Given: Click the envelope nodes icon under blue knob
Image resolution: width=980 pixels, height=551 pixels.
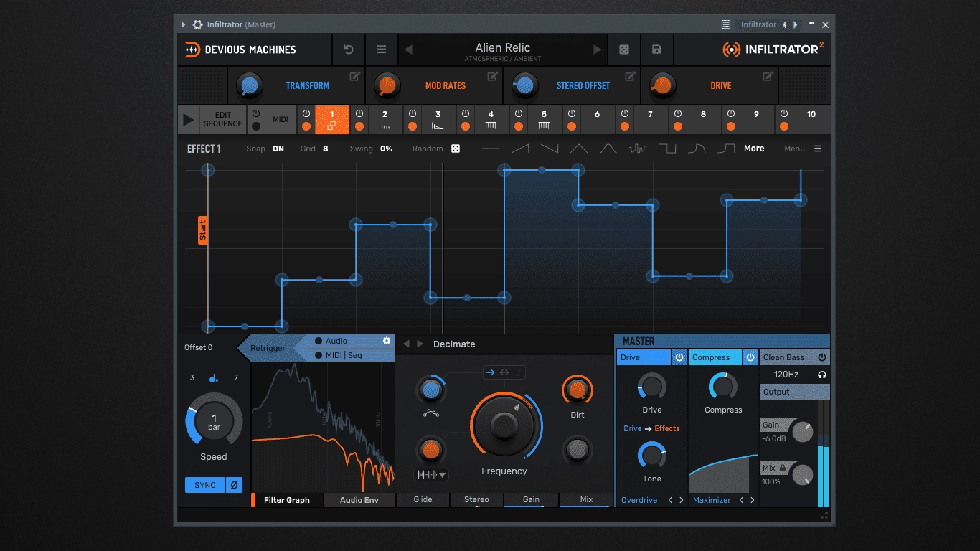Looking at the screenshot, I should tap(431, 413).
